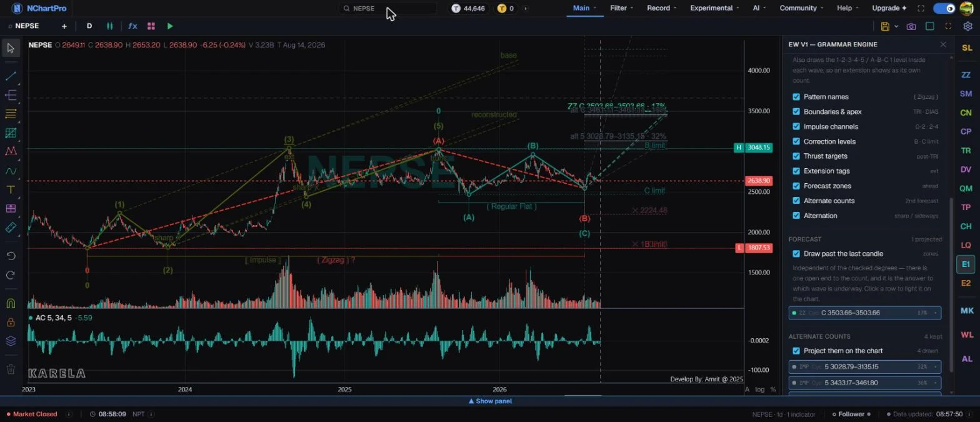Open the ZZ sidebar panel
Image resolution: width=980 pixels, height=422 pixels.
click(966, 75)
